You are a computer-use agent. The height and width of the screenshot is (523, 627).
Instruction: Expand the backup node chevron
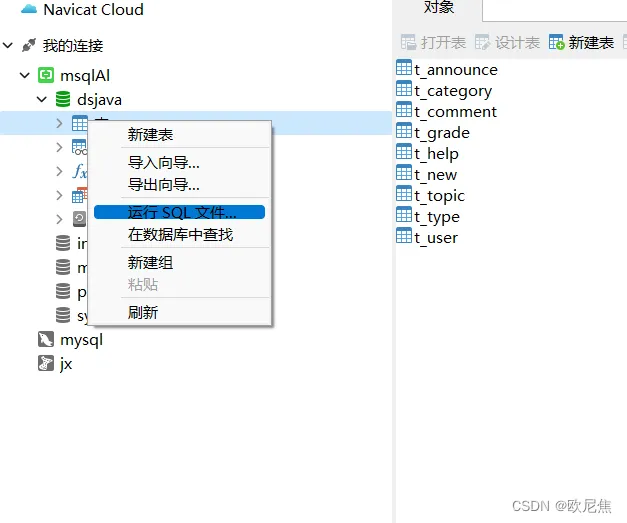coord(59,219)
